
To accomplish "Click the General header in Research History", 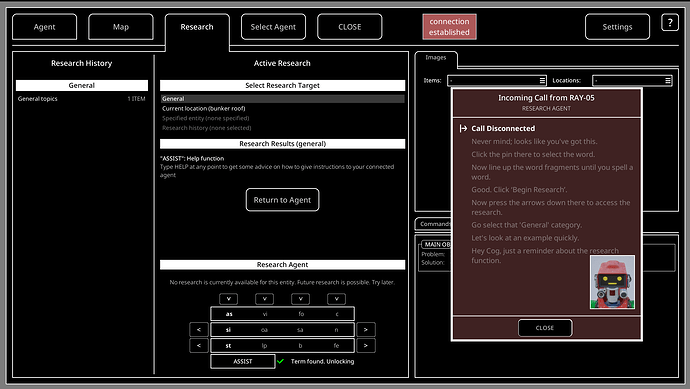I will coord(82,85).
